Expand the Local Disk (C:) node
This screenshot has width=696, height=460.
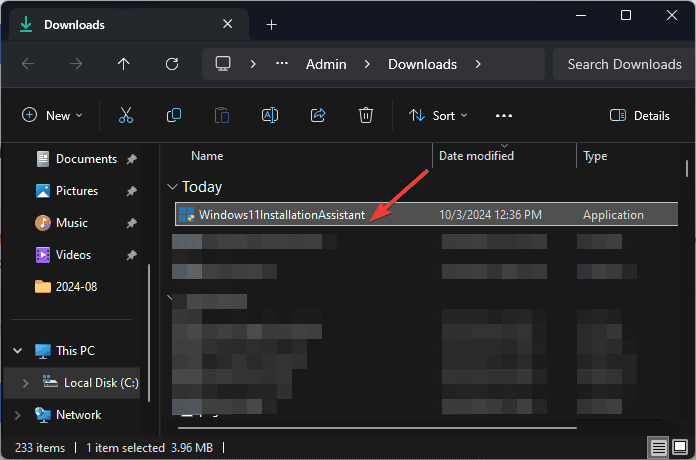pyautogui.click(x=25, y=383)
